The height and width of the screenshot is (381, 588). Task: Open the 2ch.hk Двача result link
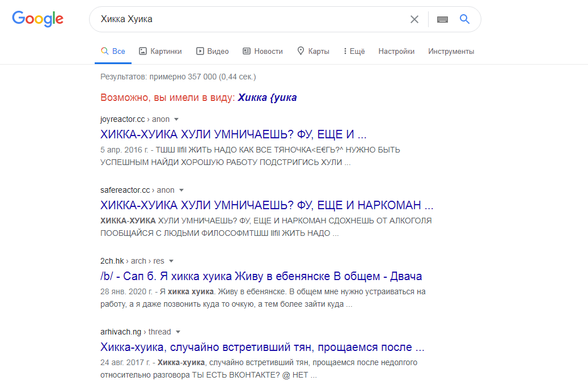tap(261, 276)
